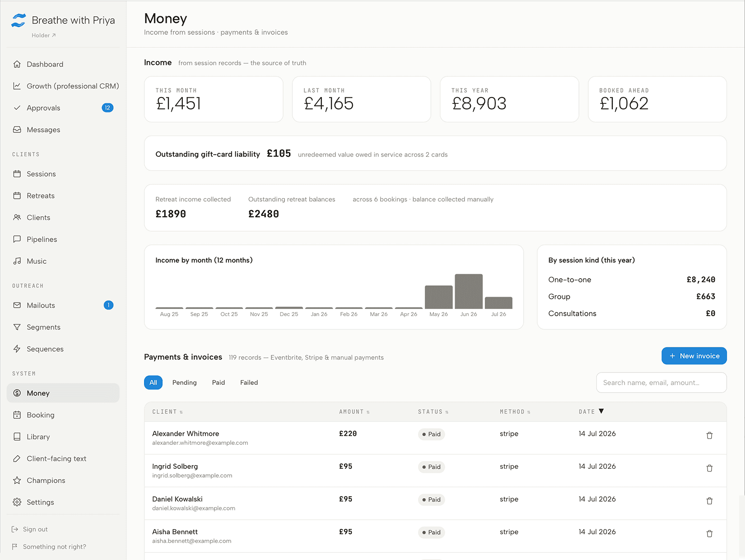Click the Segments funnel icon
Screen dimensions: 745x560
[x=17, y=327]
